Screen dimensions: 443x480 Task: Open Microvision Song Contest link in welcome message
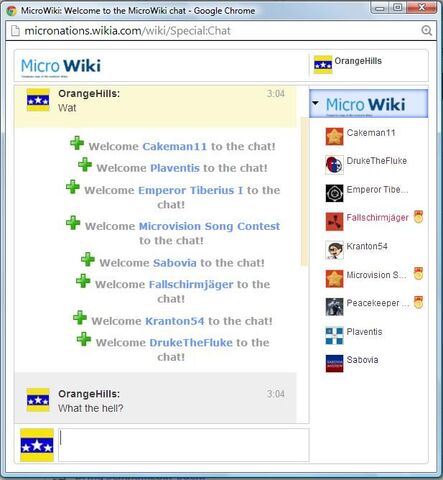[209, 226]
